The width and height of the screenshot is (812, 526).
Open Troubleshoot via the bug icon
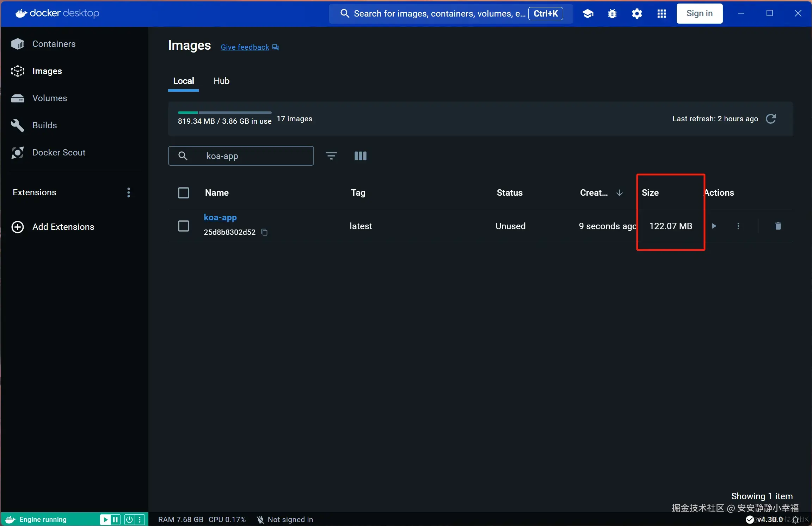(612, 14)
